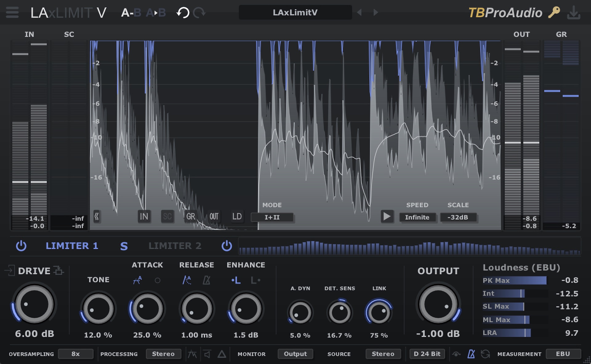591x364 pixels.
Task: Click the delta triangle icon
Action: click(222, 354)
